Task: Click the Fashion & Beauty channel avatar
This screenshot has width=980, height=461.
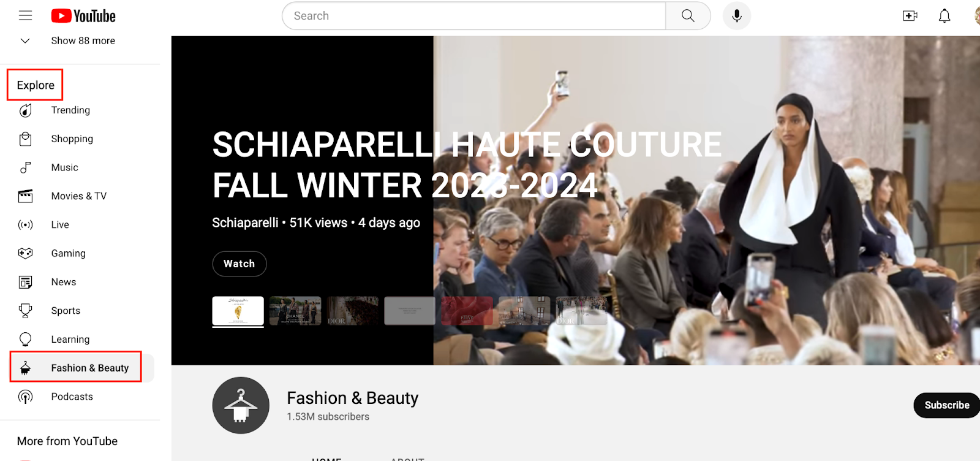Action: click(241, 405)
